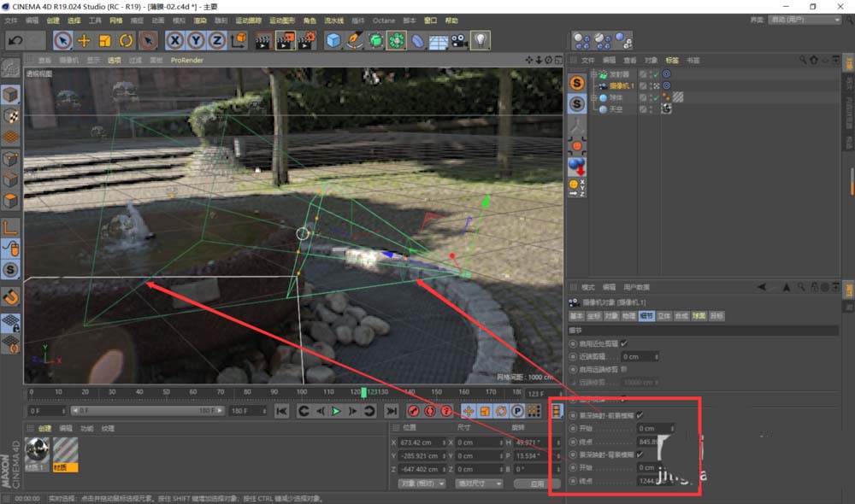Click the green Subdivision Surface icon
Image resolution: width=855 pixels, height=504 pixels.
coord(375,40)
